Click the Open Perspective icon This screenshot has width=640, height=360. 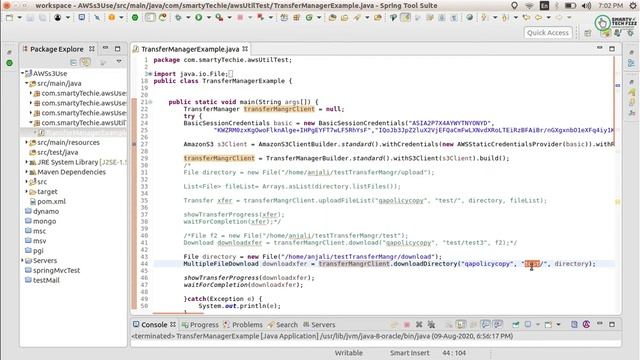[588, 33]
